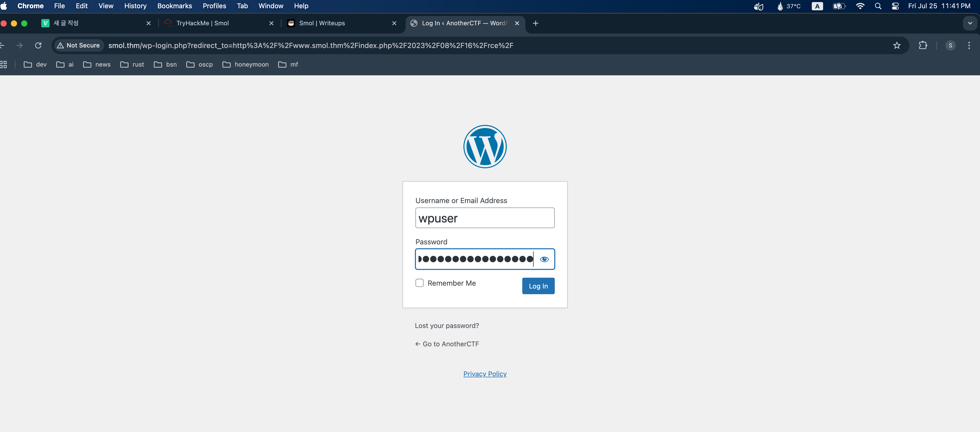Reload the page with refresh icon
This screenshot has height=432, width=980.
tap(38, 45)
